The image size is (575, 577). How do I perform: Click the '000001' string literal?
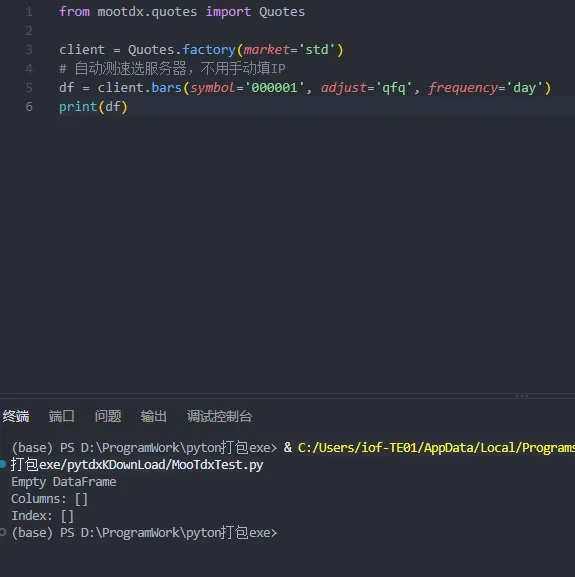274,88
